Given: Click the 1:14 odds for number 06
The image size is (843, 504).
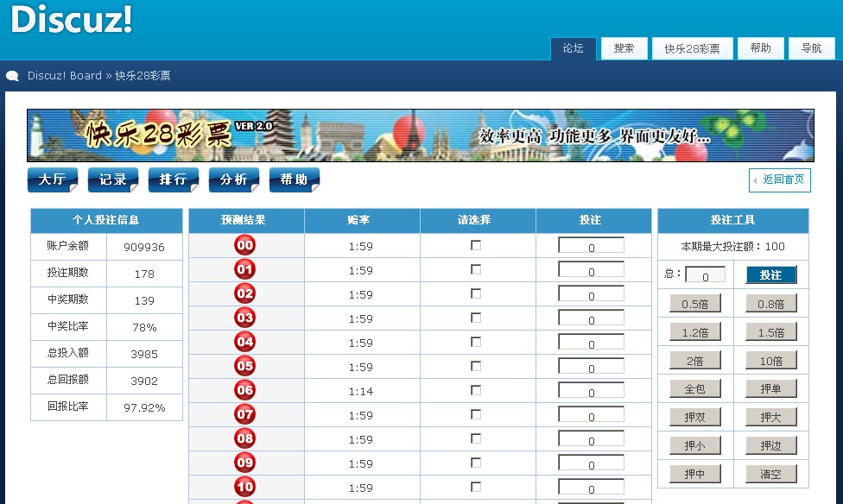Looking at the screenshot, I should pos(361,391).
